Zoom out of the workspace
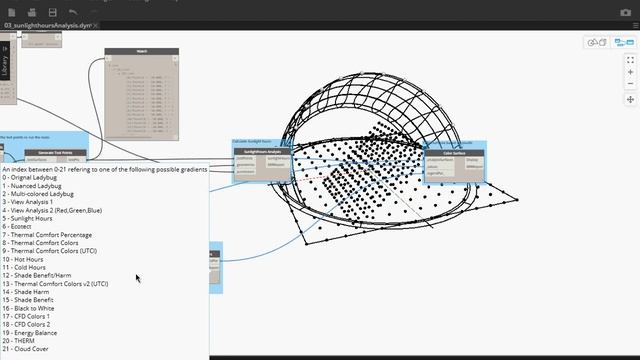The width and height of the screenshot is (640, 360). click(630, 84)
